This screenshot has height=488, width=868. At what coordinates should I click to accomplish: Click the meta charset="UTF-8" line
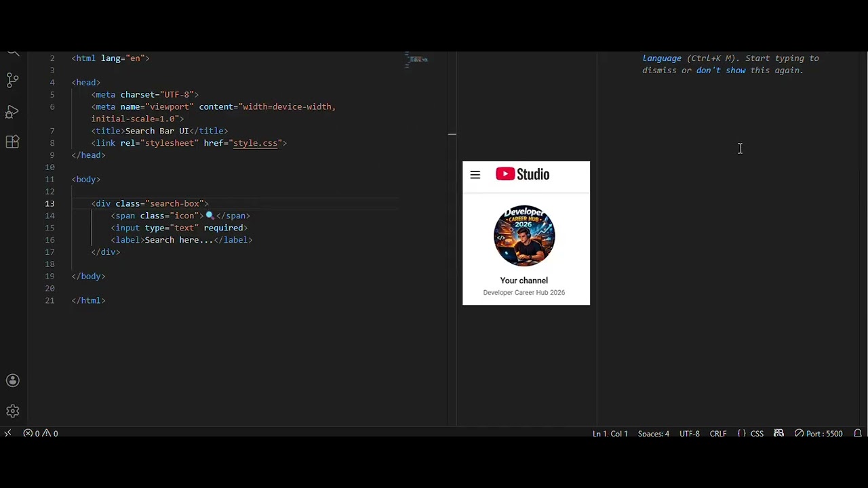pos(145,95)
